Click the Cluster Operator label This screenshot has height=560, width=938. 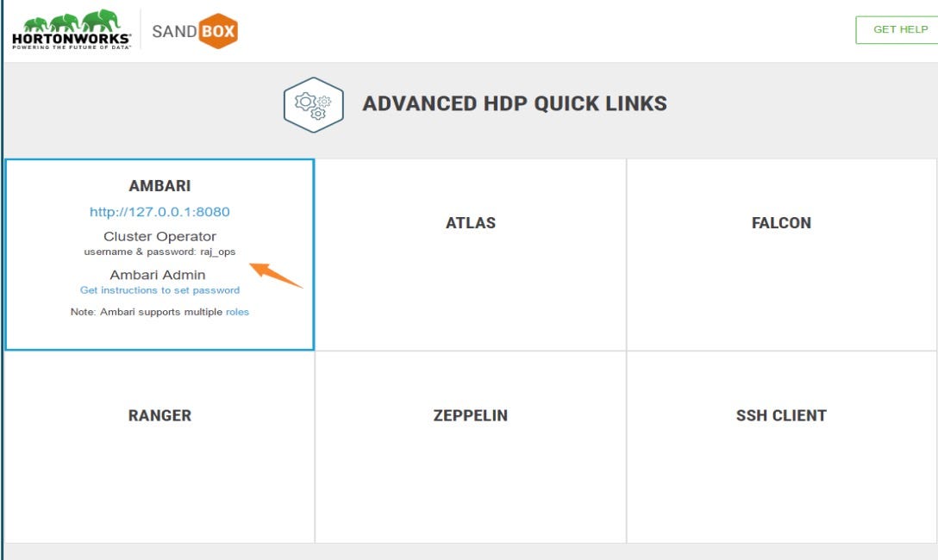click(x=161, y=236)
